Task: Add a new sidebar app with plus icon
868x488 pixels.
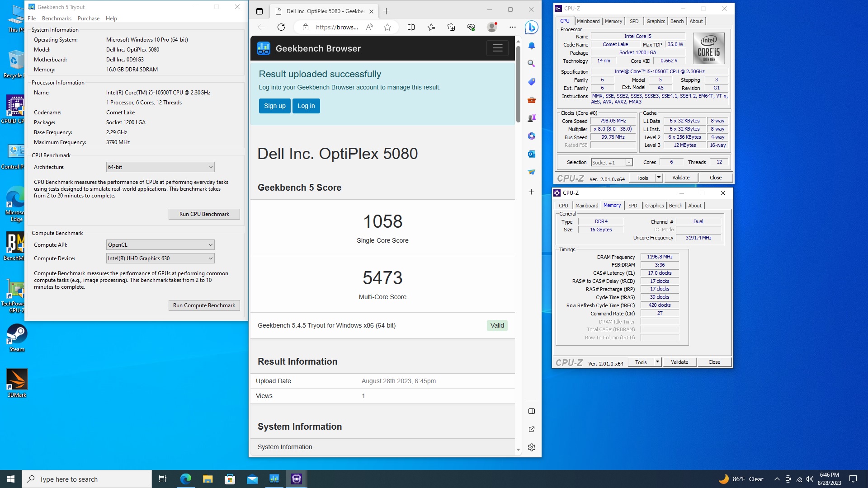Action: 532,192
